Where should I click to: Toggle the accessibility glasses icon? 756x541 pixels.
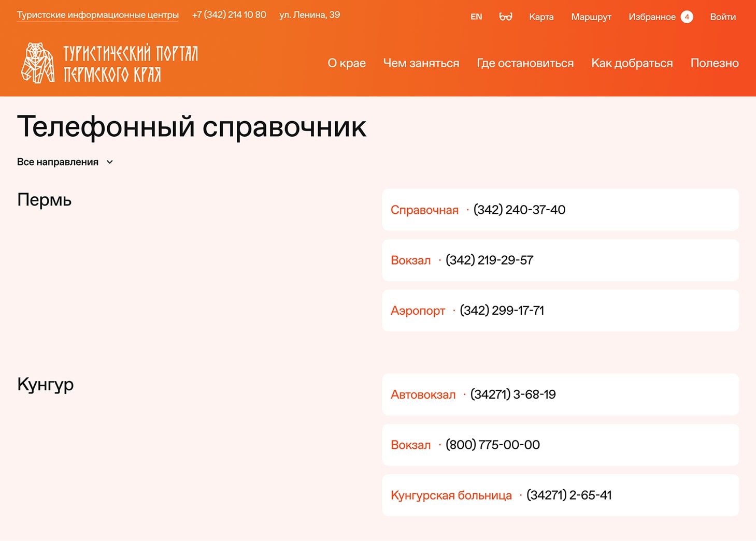coord(505,17)
